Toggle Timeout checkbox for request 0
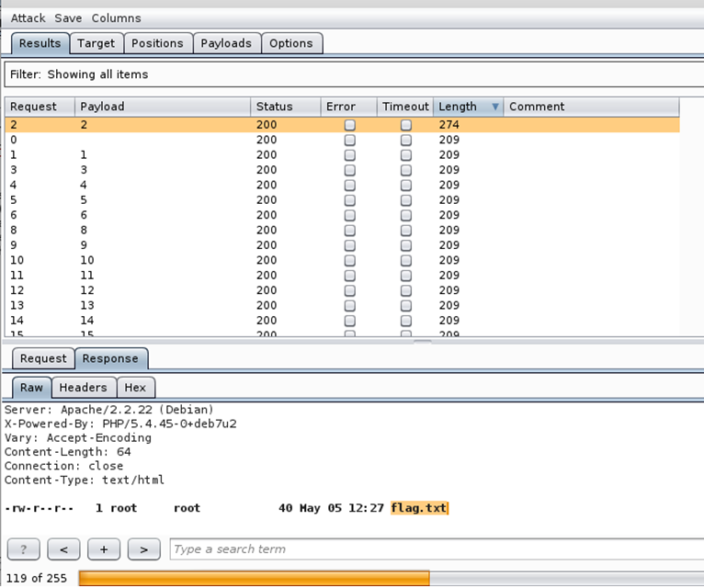 [x=405, y=140]
